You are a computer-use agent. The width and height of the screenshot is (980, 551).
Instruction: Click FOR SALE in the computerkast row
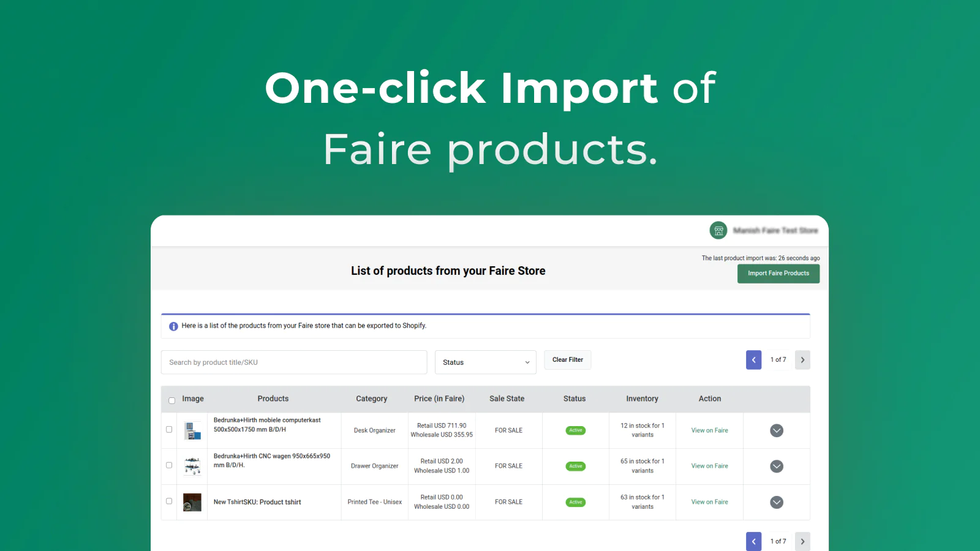click(x=509, y=430)
